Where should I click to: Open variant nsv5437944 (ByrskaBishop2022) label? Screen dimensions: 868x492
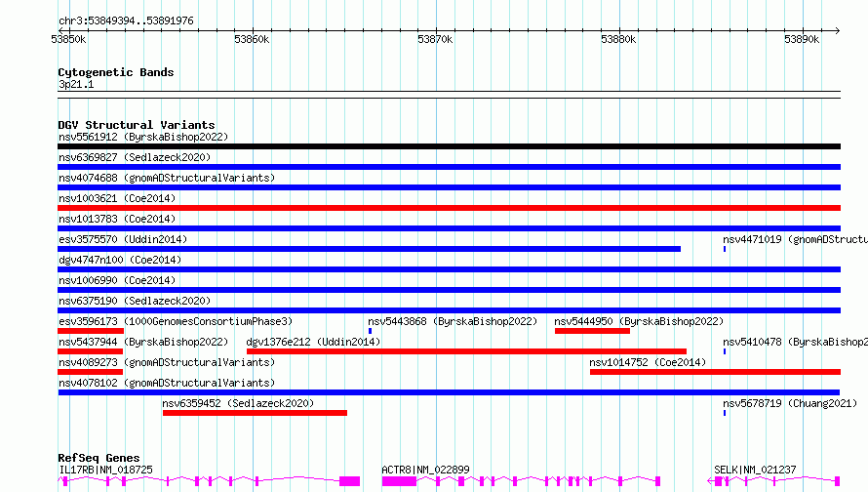pyautogui.click(x=143, y=342)
